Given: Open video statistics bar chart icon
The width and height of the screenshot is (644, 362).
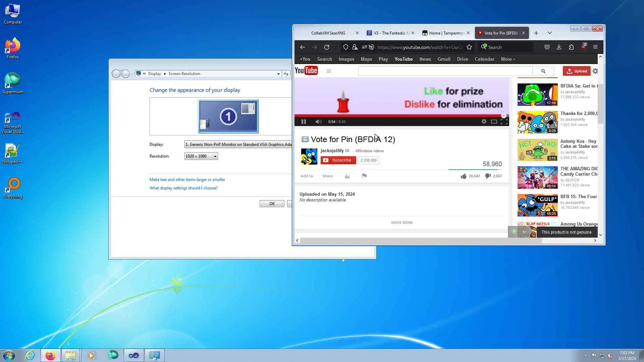Looking at the screenshot, I should pyautogui.click(x=347, y=176).
